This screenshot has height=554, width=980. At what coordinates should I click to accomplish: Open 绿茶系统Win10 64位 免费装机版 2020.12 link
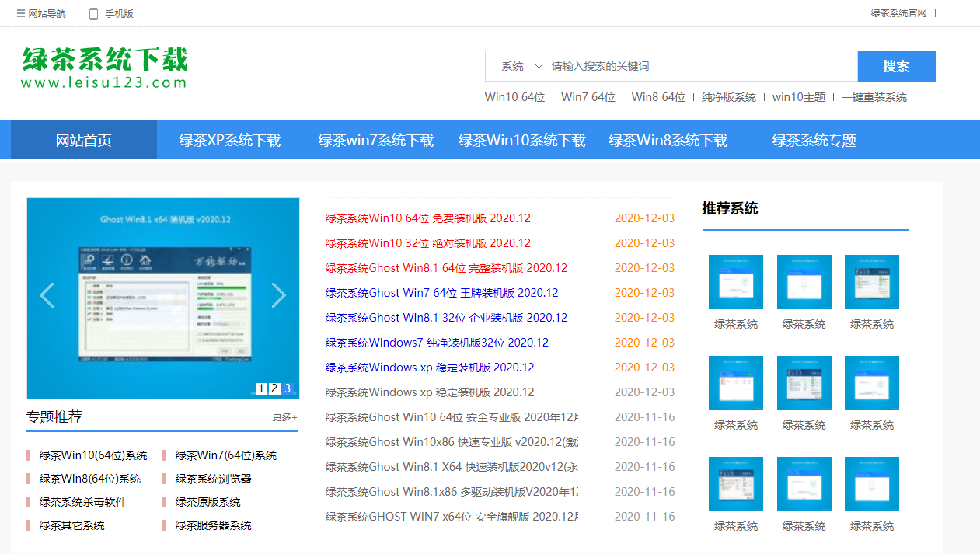[427, 218]
